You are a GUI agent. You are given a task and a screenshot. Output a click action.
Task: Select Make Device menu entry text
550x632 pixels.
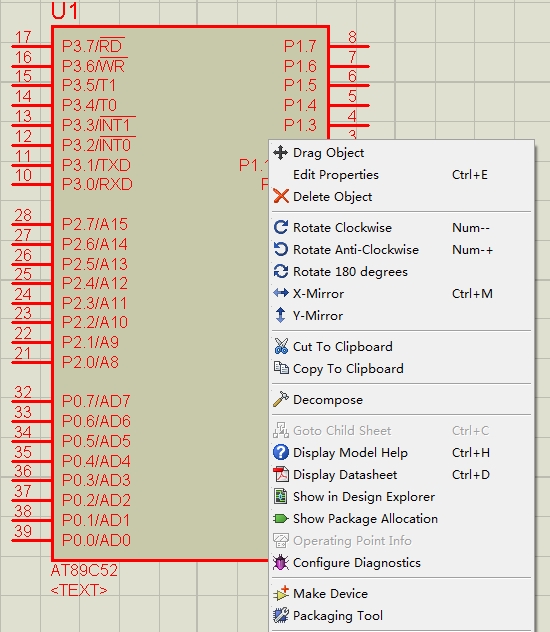(x=330, y=593)
